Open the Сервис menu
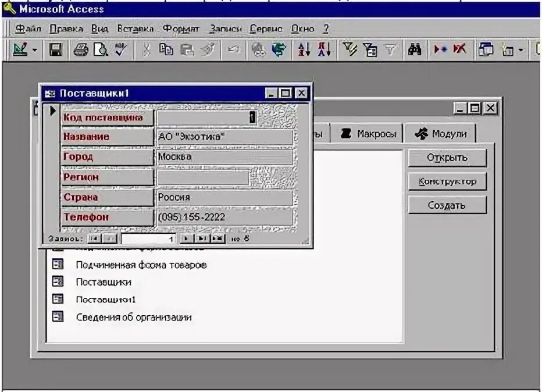Viewport: 542px width, 392px height. click(x=266, y=28)
